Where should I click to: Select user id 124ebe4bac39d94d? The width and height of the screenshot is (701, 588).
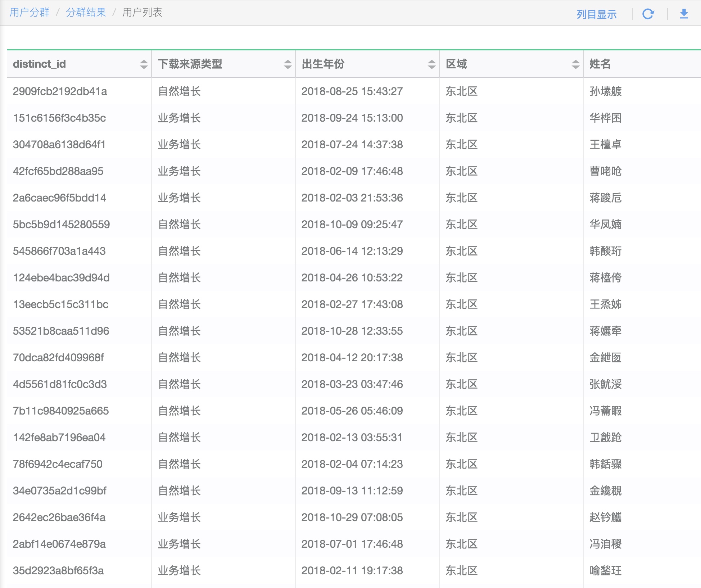[61, 278]
